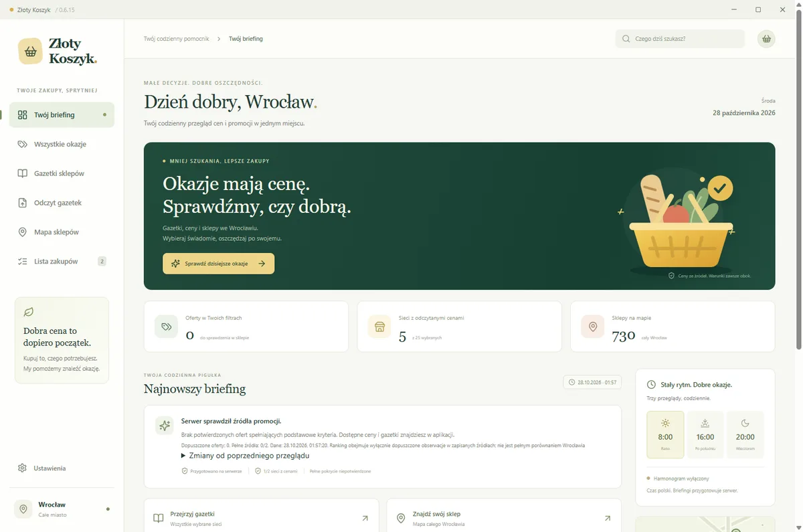This screenshot has width=803, height=532.
Task: Click the Twój briefing breadcrumb
Action: pos(246,39)
